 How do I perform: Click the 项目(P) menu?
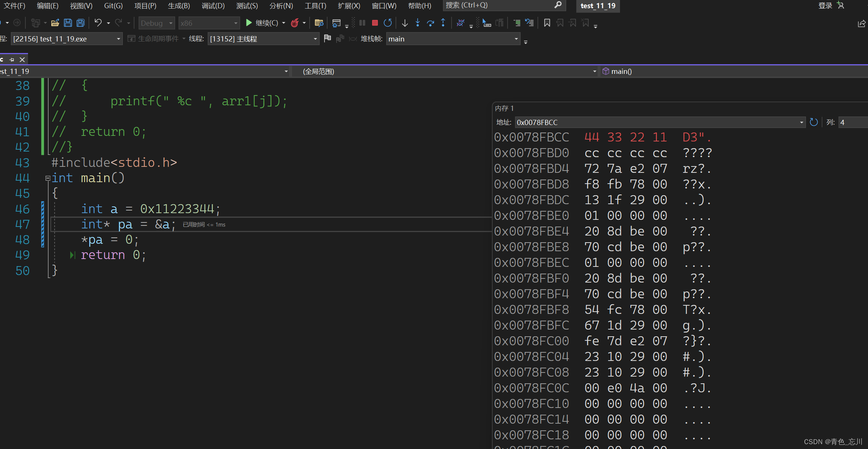(x=145, y=6)
